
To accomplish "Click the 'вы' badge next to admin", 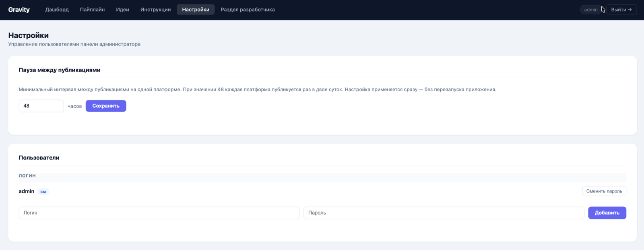I will tap(43, 192).
